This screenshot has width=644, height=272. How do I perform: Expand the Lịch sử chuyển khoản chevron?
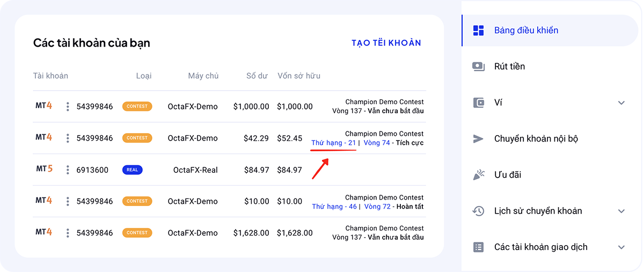coord(621,211)
